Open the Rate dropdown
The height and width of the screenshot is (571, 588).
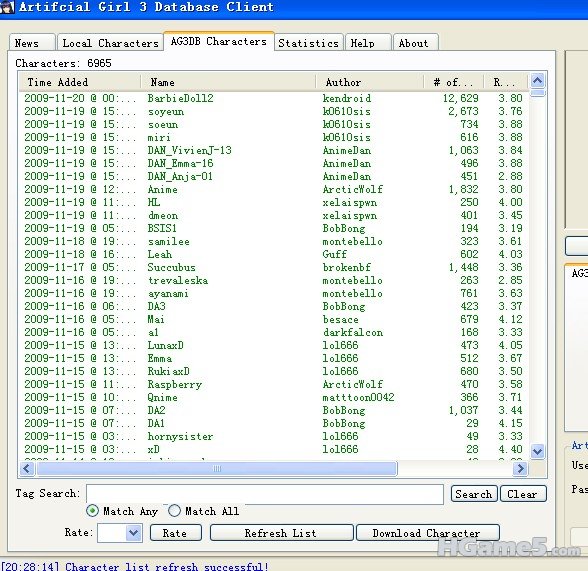click(134, 533)
